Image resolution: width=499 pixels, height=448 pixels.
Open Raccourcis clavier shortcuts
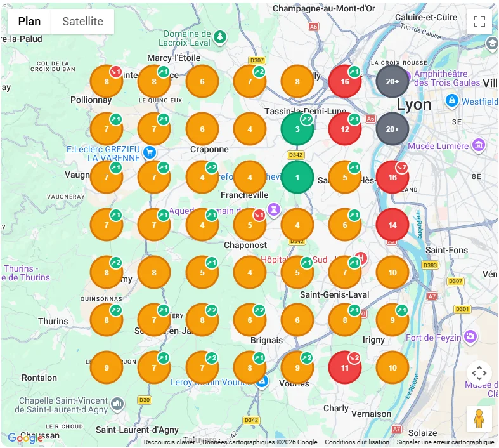point(169,442)
